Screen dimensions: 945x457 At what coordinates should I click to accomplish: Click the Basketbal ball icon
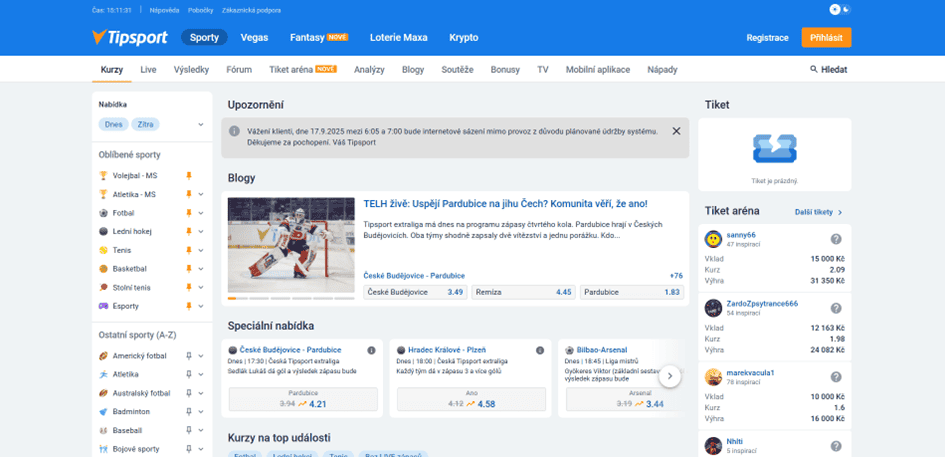click(103, 269)
